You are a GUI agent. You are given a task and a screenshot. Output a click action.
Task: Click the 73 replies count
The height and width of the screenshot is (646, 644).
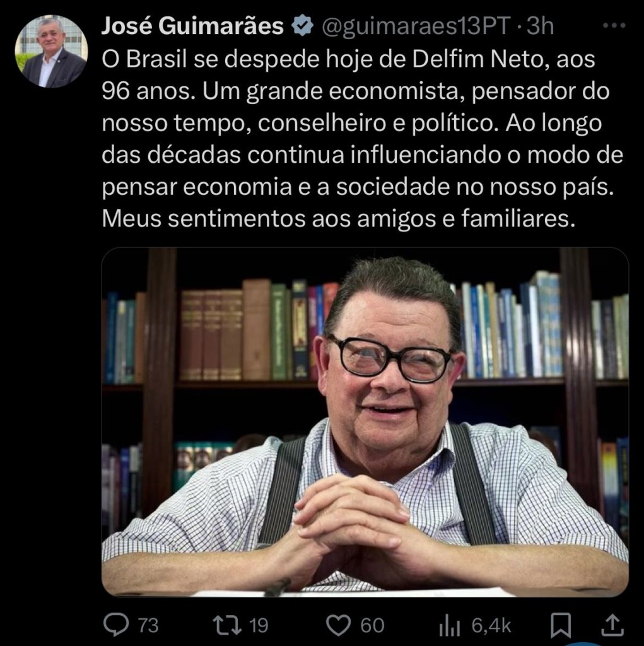pyautogui.click(x=148, y=625)
